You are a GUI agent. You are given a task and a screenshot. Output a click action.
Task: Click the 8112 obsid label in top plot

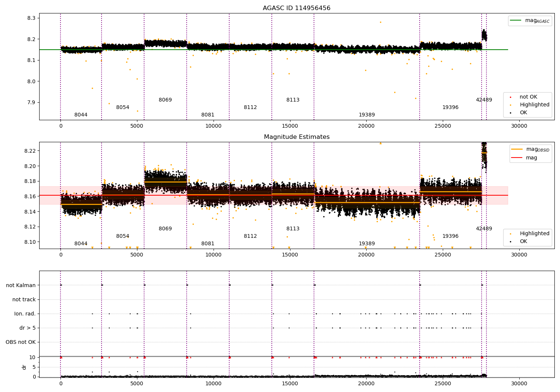coord(250,108)
